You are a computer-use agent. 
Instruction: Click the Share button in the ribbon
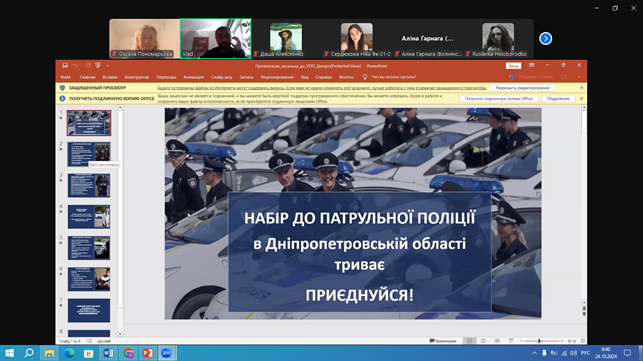click(x=532, y=77)
